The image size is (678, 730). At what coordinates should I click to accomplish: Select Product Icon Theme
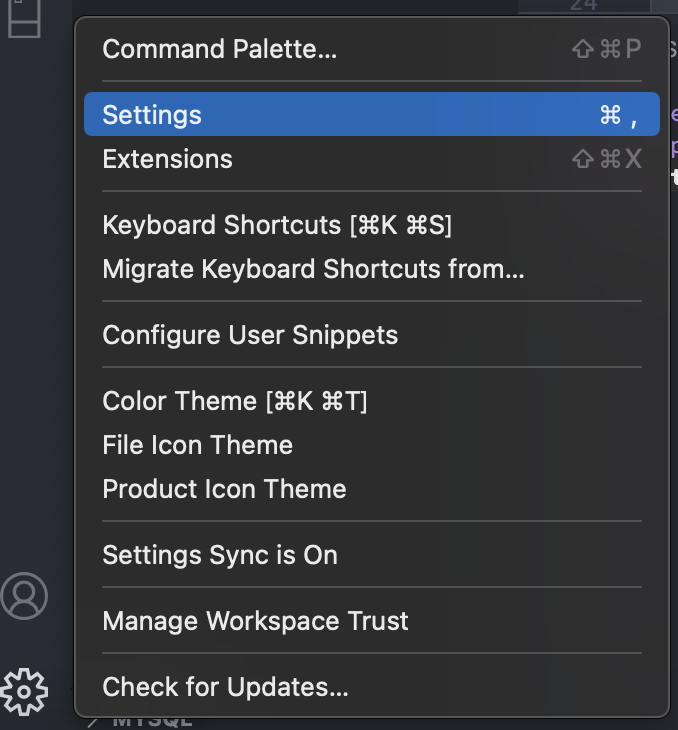[224, 489]
